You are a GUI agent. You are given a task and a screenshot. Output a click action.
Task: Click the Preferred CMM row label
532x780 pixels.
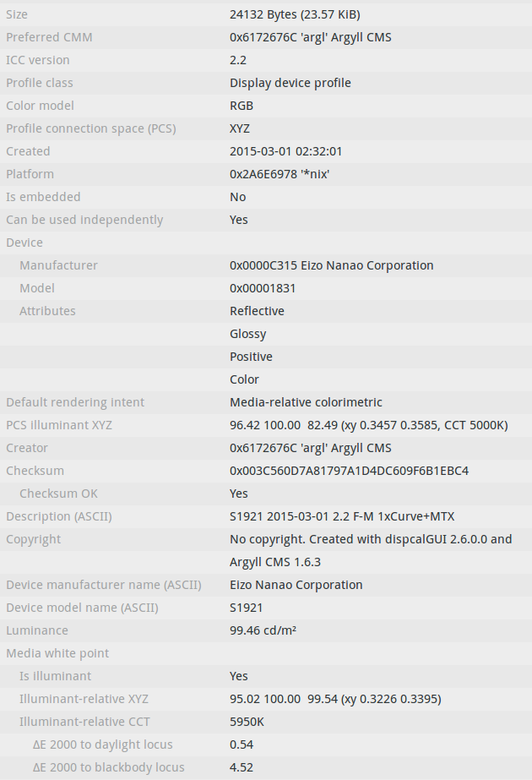click(49, 37)
